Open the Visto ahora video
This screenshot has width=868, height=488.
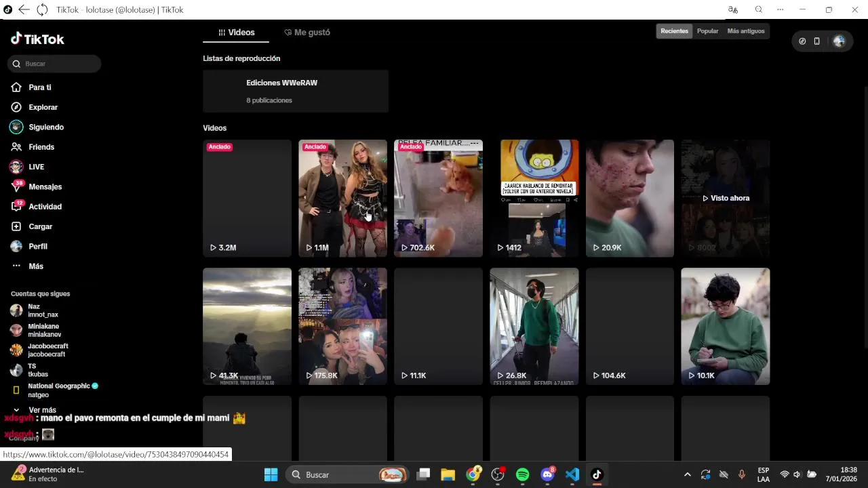click(x=725, y=198)
